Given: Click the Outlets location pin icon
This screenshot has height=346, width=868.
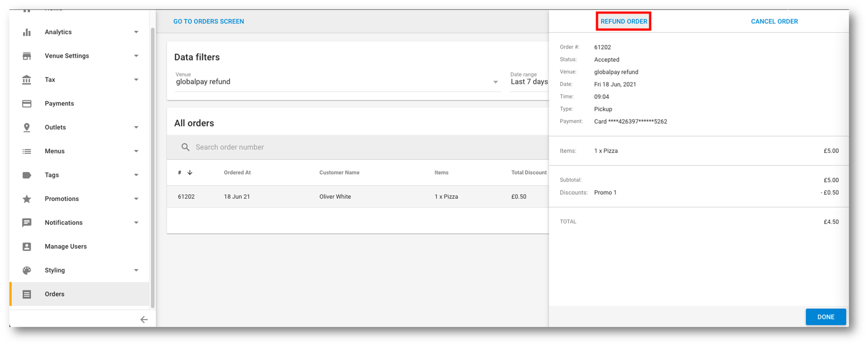Looking at the screenshot, I should [x=27, y=128].
